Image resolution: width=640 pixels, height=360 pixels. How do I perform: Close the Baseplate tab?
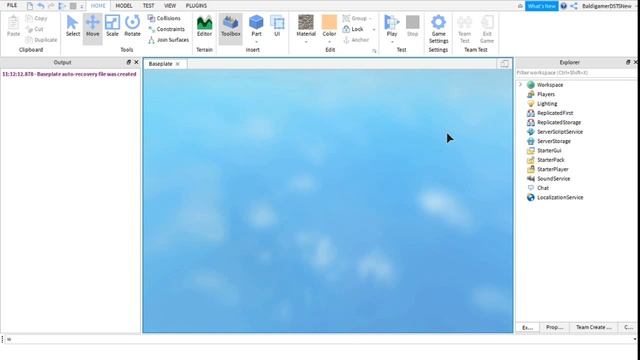[x=178, y=64]
